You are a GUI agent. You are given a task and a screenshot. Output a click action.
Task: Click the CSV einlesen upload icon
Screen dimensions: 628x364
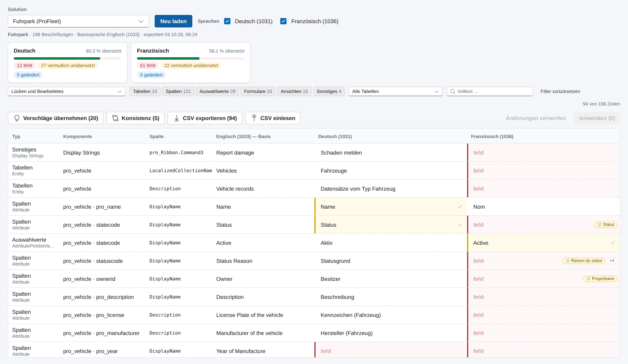254,118
